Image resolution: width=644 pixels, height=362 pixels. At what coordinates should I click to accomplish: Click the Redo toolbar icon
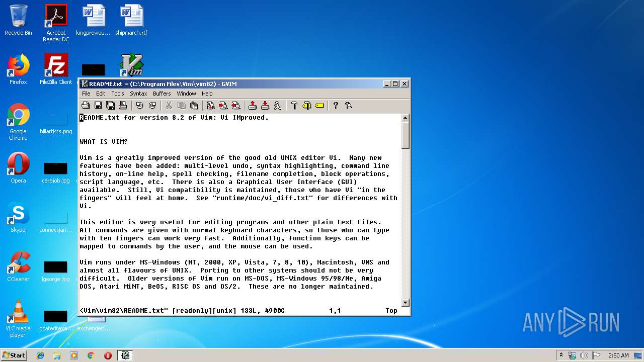(x=152, y=106)
